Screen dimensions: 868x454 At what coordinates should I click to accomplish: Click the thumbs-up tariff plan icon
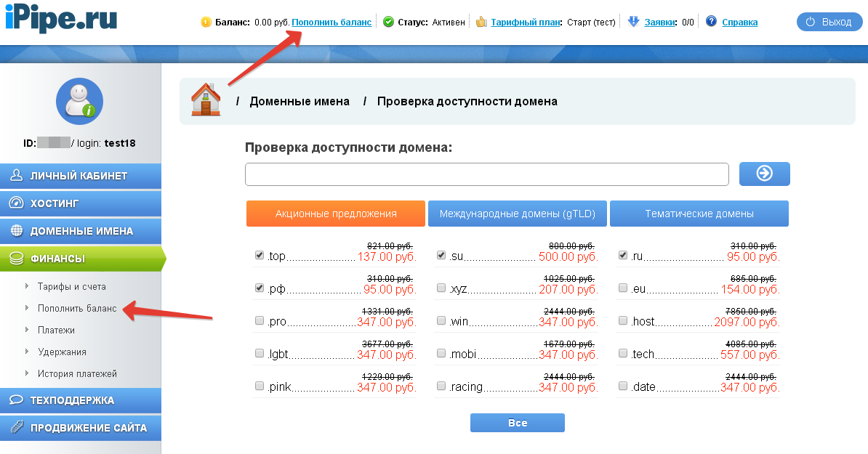481,22
